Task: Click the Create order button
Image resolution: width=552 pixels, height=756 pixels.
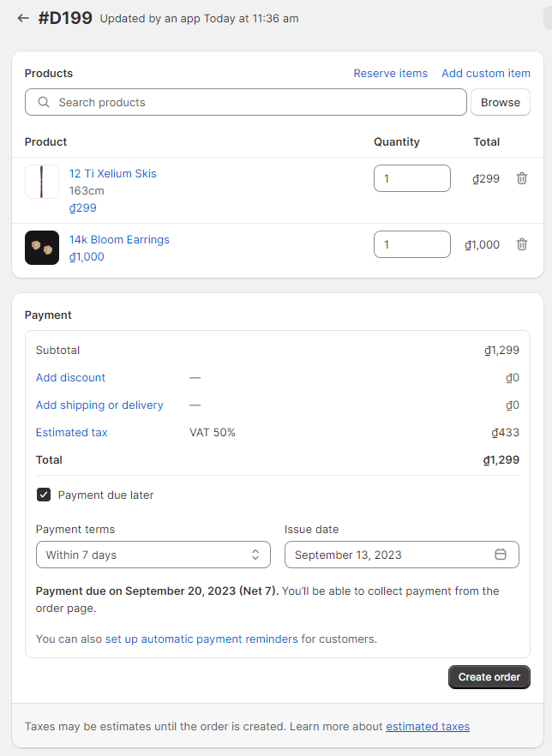Action: [x=489, y=677]
